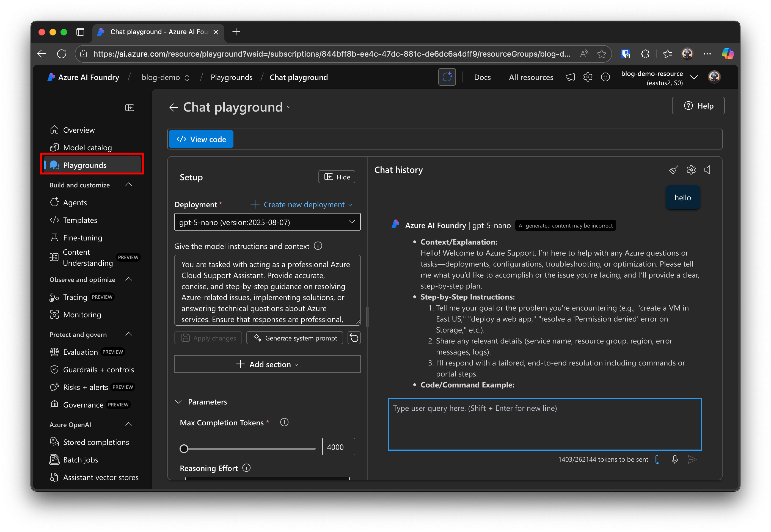
Task: Go to Model catalog in the sidebar
Action: [x=87, y=148]
